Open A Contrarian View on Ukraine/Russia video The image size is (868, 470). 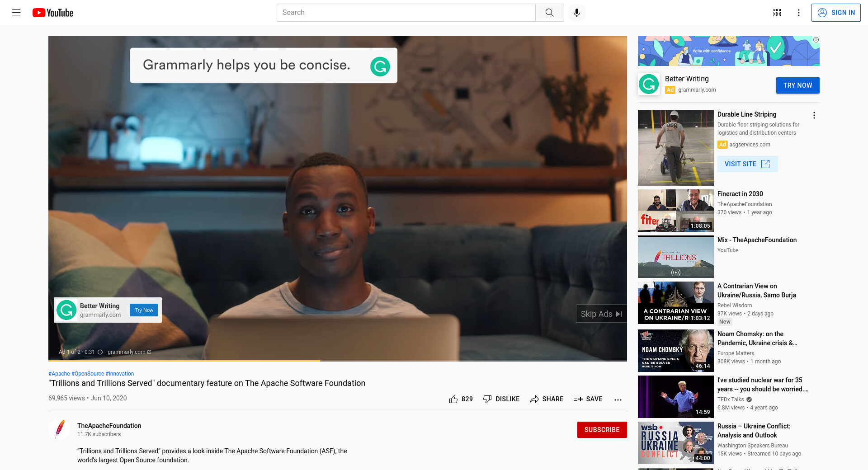[x=757, y=291]
